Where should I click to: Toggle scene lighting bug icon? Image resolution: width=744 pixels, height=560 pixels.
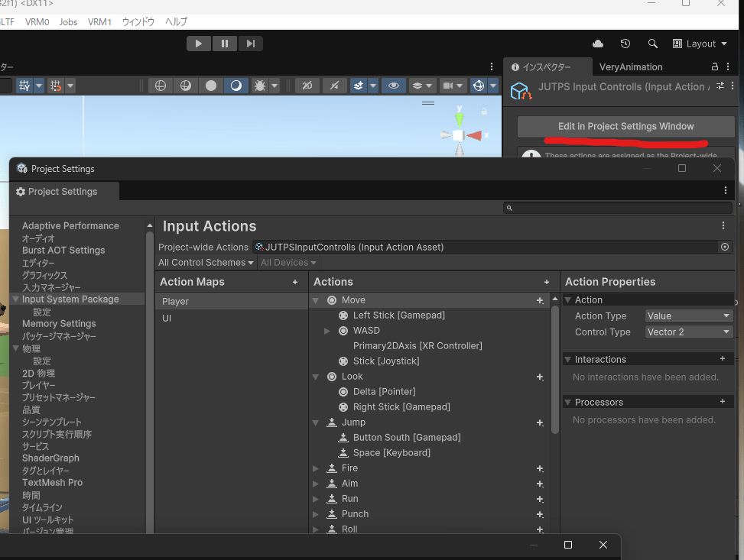pyautogui.click(x=260, y=86)
